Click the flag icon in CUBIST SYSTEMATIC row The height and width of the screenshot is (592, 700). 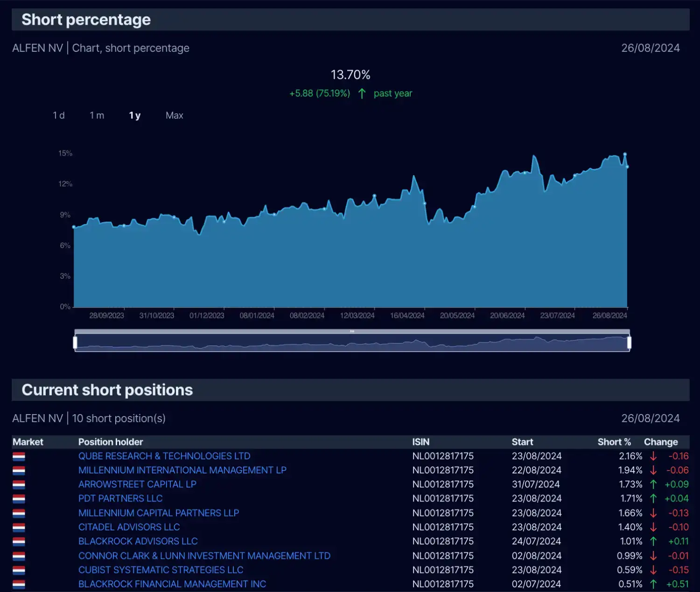pos(19,571)
